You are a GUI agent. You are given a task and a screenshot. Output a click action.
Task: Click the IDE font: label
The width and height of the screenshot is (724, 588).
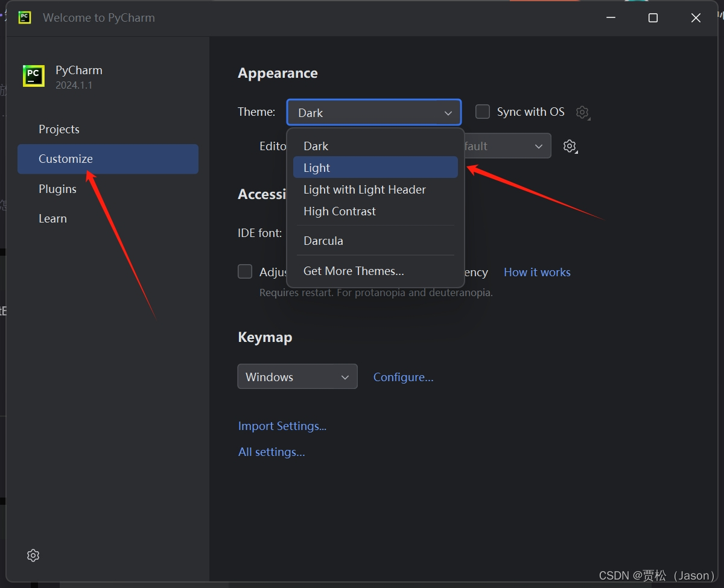point(259,233)
